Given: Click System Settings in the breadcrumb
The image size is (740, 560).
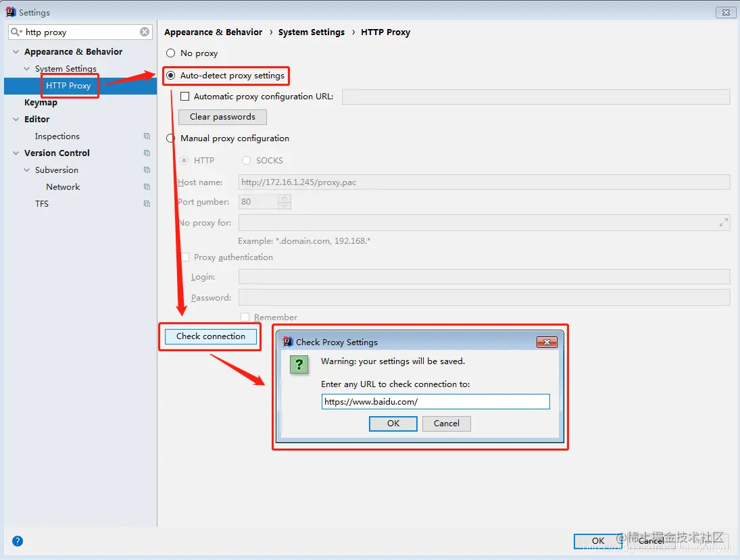Looking at the screenshot, I should 312,32.
